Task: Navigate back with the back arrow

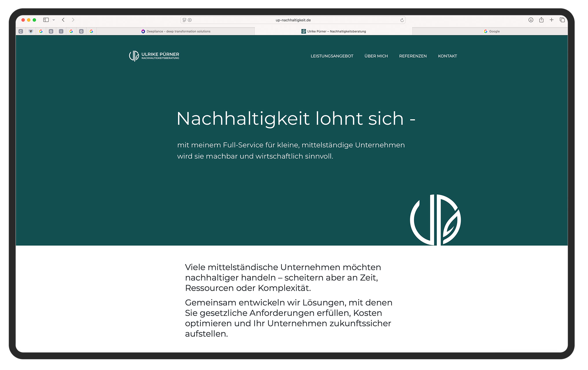Action: tap(63, 20)
